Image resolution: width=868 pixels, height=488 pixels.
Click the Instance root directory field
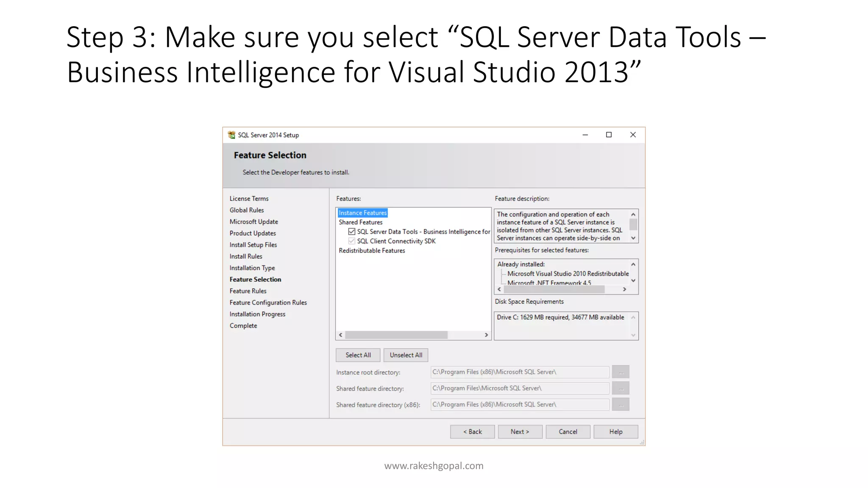pos(520,372)
